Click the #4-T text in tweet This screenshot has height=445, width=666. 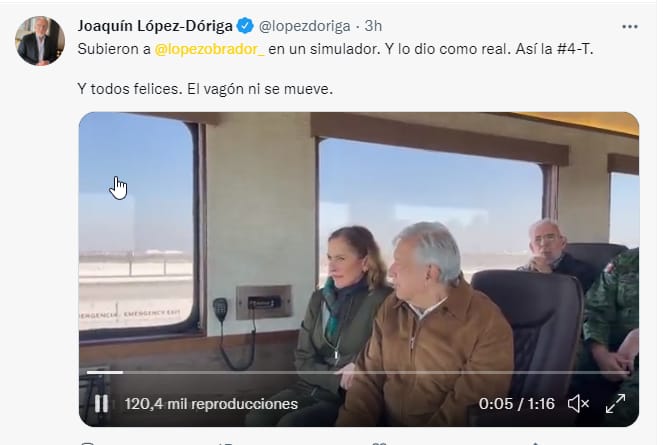574,49
